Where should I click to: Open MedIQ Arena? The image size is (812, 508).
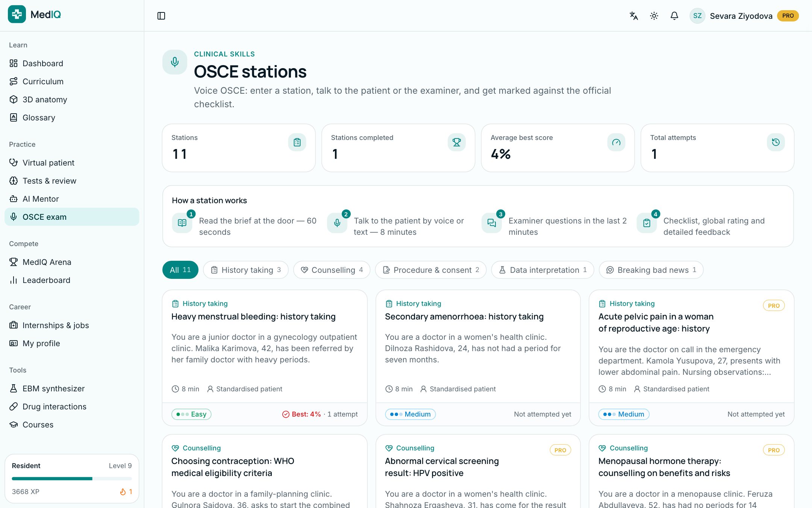(x=72, y=262)
